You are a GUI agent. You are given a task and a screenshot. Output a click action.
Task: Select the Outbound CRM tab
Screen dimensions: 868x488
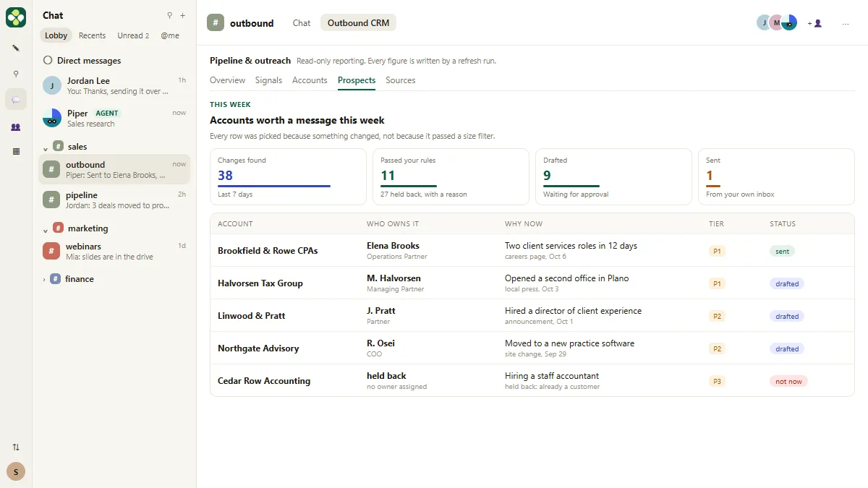[358, 23]
